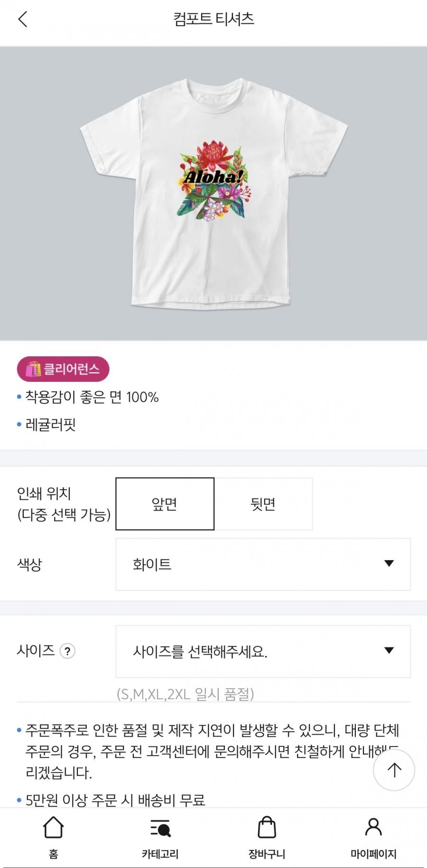Open the color (색상) dropdown showing 화이트
Image resolution: width=427 pixels, height=868 pixels.
pos(263,564)
